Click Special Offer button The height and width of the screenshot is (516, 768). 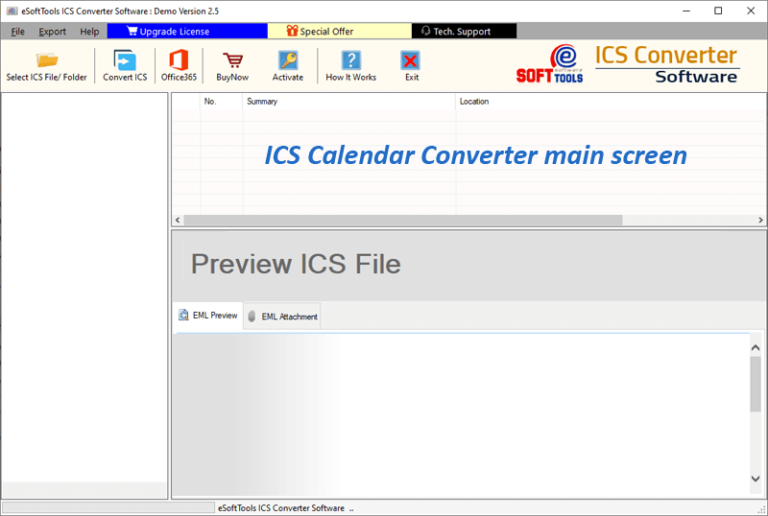pyautogui.click(x=339, y=31)
